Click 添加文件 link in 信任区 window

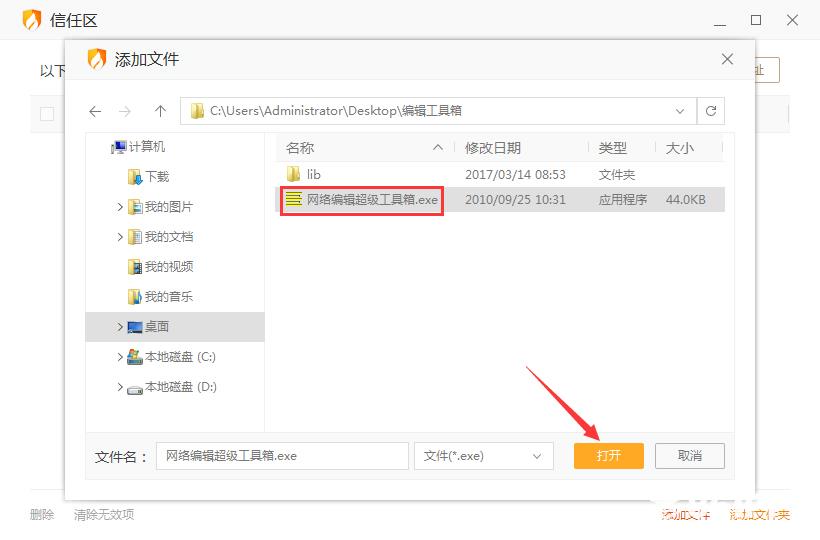(x=686, y=515)
